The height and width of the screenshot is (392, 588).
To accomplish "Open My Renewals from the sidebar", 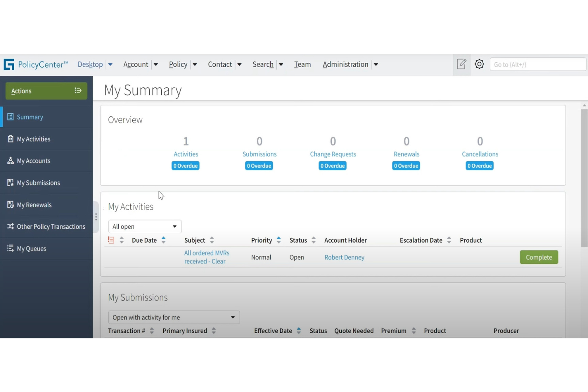I will tap(10, 205).
